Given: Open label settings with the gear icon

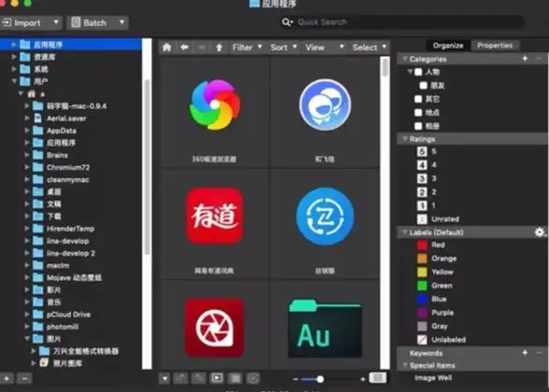Looking at the screenshot, I should click(540, 232).
